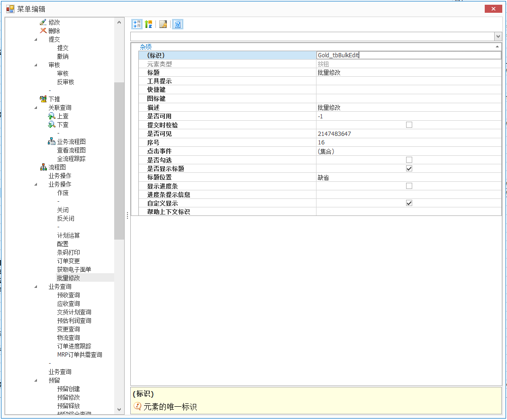Viewport: 507px width, 420px height.
Task: Click the 下查 search icon
Action: (x=52, y=125)
